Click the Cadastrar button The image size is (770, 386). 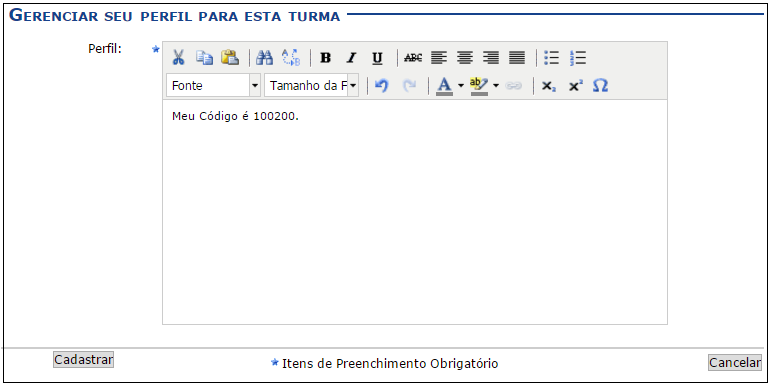[83, 359]
